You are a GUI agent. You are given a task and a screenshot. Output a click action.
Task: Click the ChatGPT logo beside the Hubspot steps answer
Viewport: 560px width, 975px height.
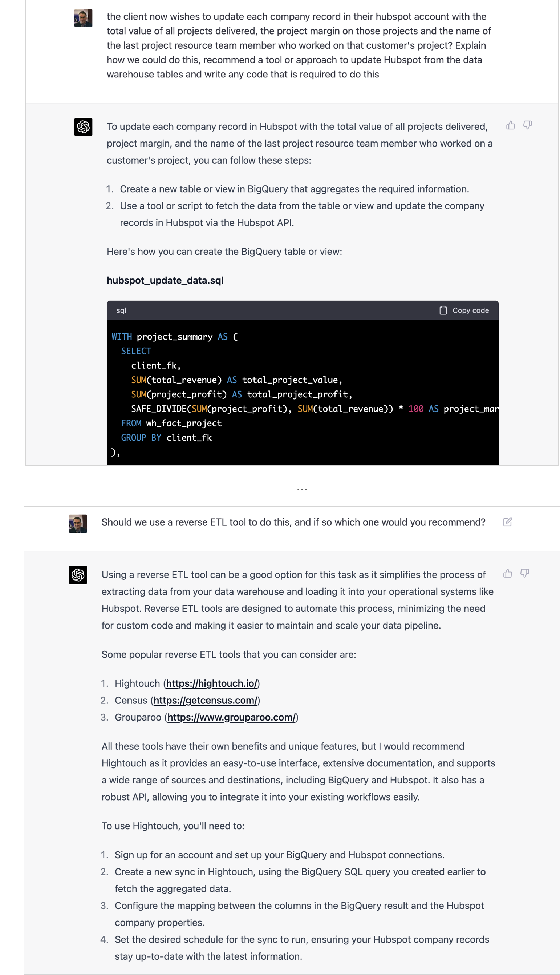[x=83, y=127]
